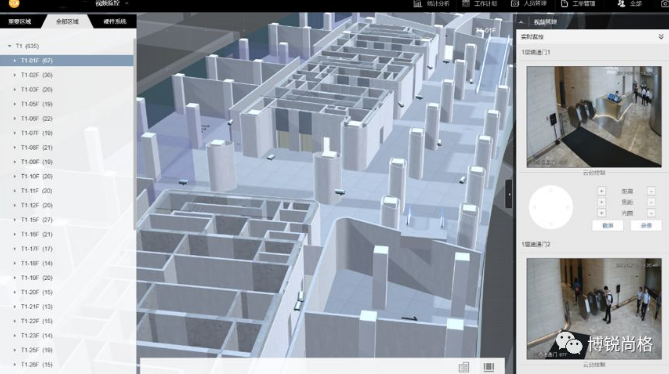
Task: Decrease 距离 with the minus button
Action: 651,191
